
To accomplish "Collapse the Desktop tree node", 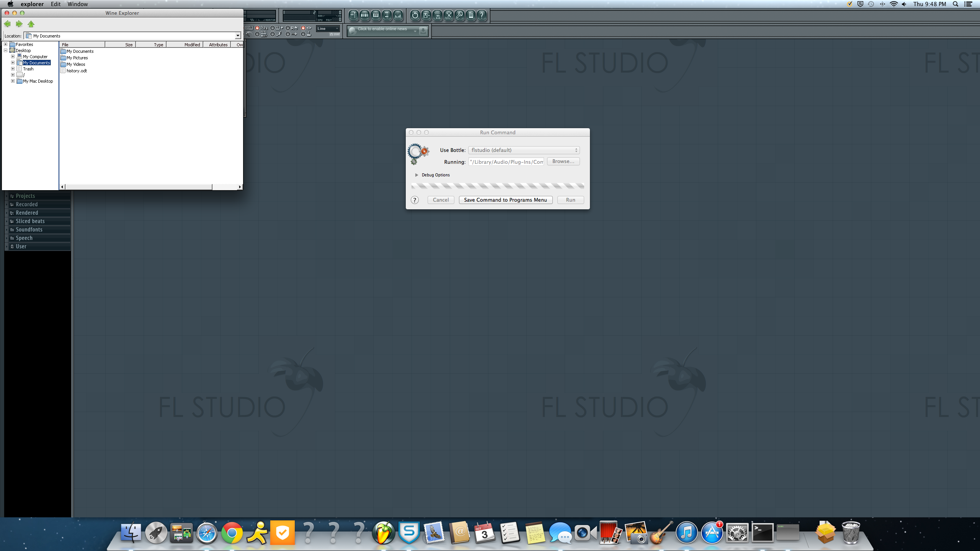I will click(x=5, y=51).
